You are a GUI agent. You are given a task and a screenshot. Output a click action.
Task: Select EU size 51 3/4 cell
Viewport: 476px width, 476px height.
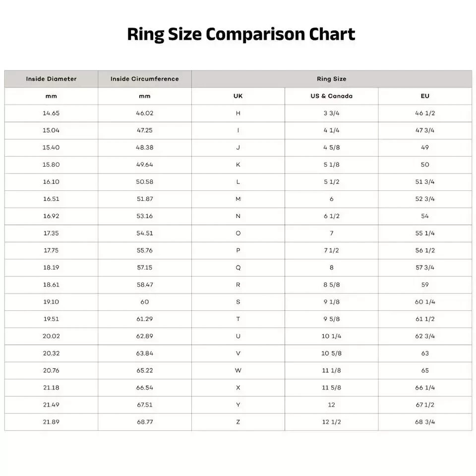pos(425,182)
